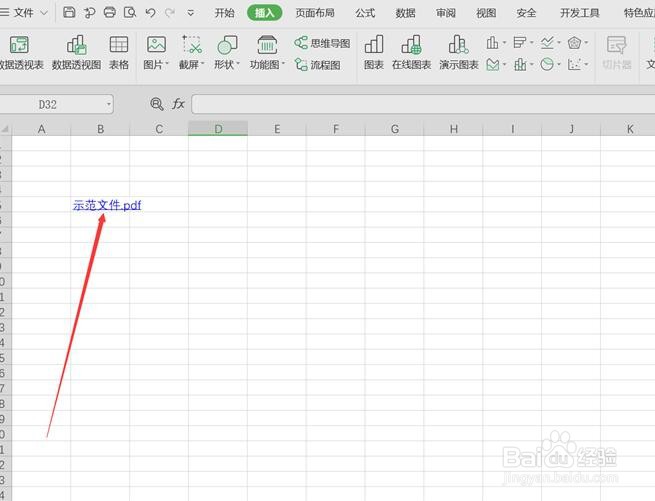Insert a 流程图 flowchart
Screen dimensions: 655x501
tap(317, 65)
